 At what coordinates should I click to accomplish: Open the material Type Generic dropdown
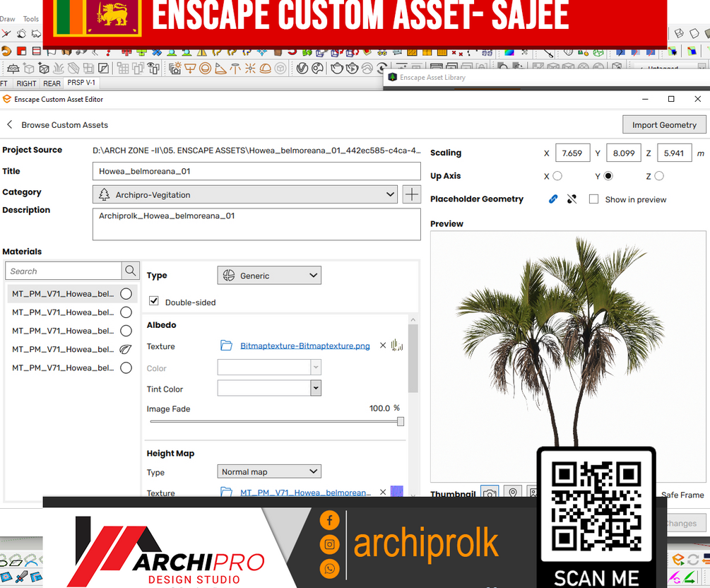click(269, 276)
